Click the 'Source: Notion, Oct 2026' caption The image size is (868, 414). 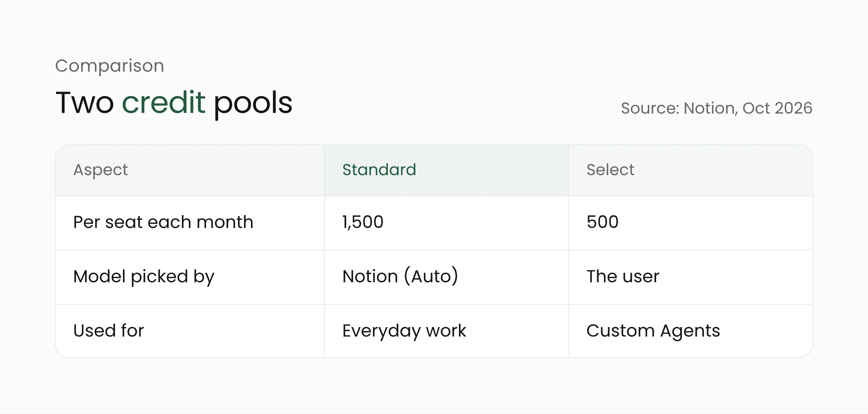tap(716, 108)
